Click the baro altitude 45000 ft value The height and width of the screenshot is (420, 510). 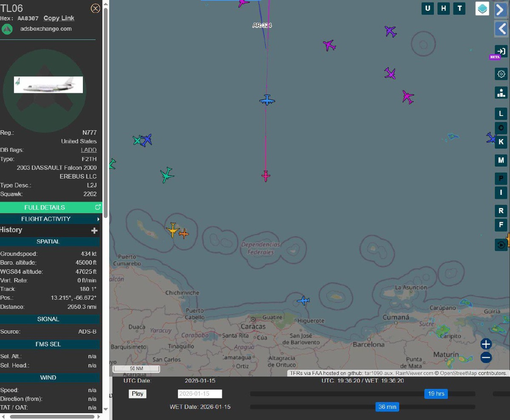[86, 262]
